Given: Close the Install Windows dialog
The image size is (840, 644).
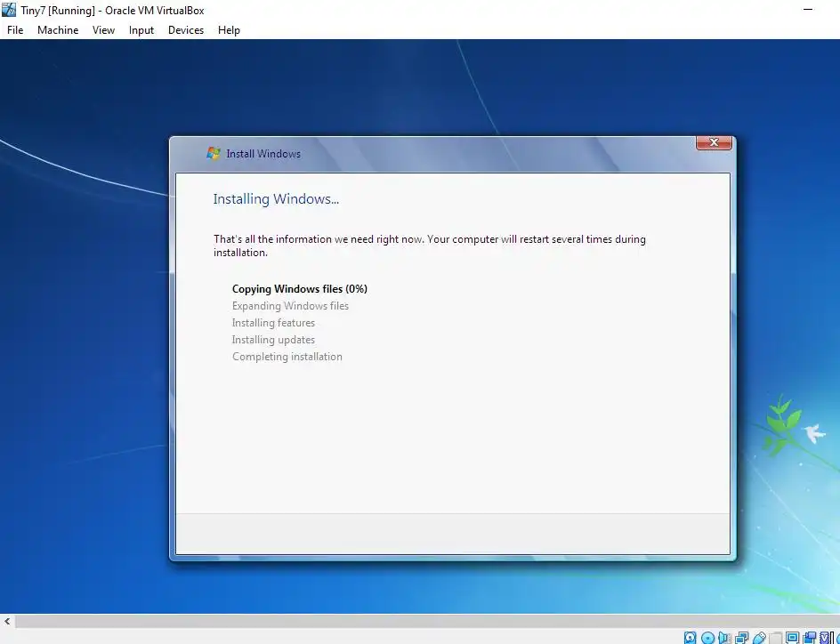Looking at the screenshot, I should 714,142.
